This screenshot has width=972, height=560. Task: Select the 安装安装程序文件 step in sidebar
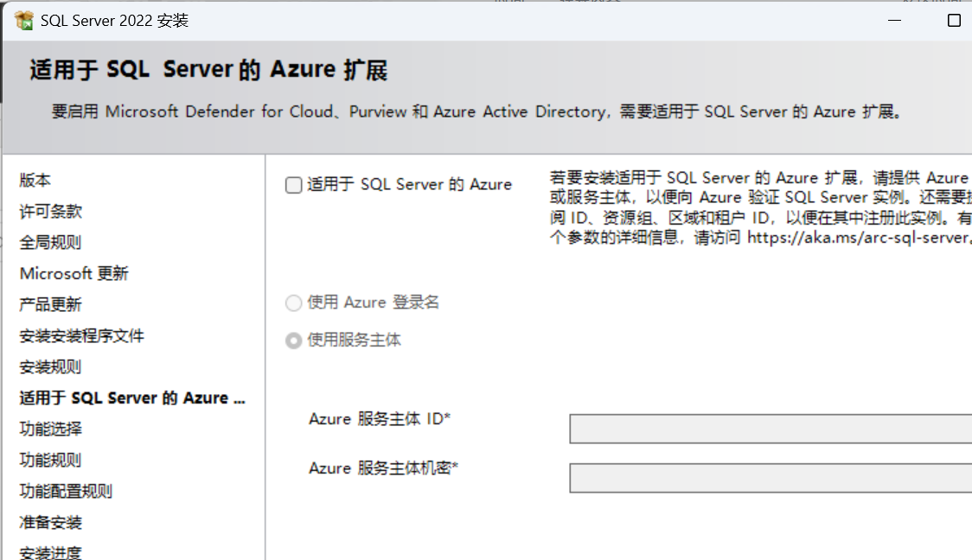[82, 336]
